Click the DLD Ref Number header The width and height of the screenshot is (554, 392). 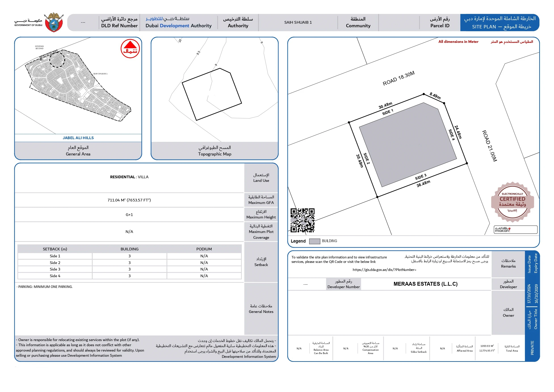[x=119, y=22]
